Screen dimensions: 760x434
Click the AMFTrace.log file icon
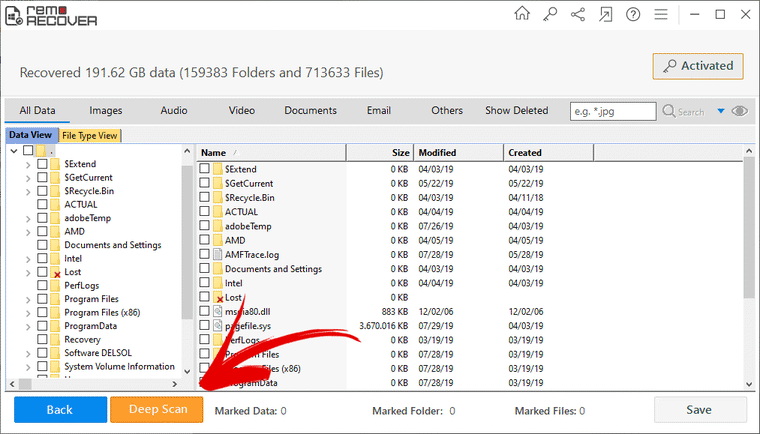pyautogui.click(x=218, y=255)
